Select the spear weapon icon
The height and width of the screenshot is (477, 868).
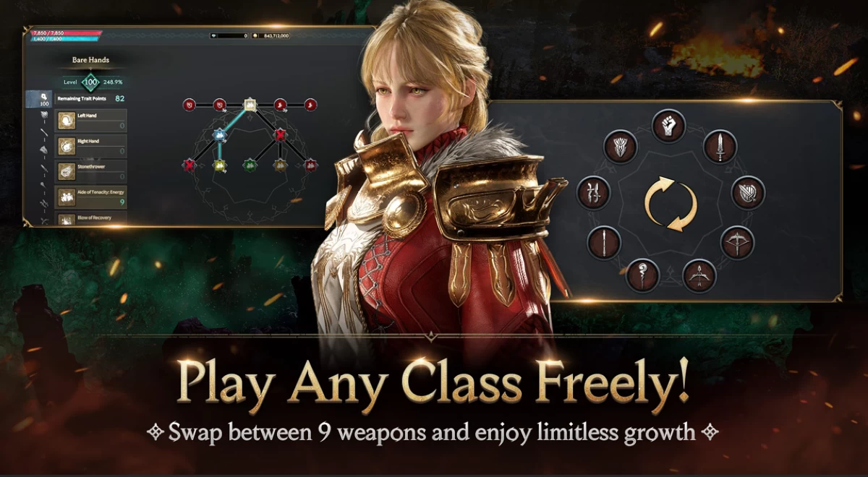tap(604, 243)
